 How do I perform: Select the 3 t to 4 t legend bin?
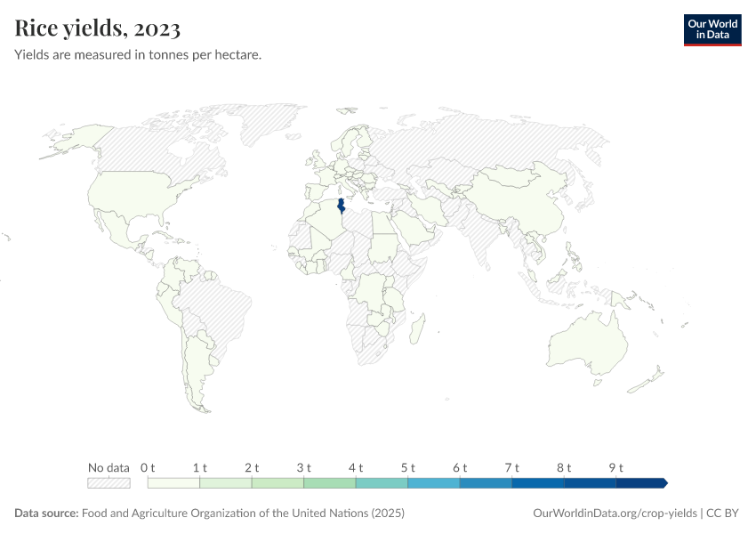point(330,483)
